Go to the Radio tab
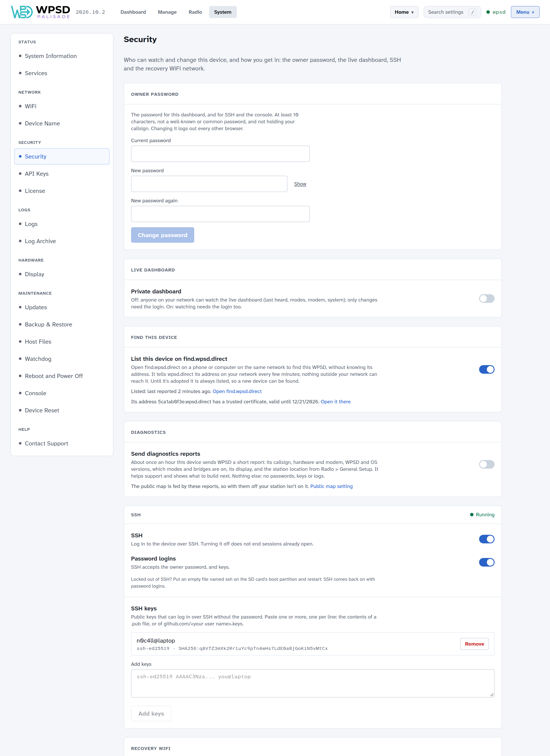This screenshot has width=550, height=756. (195, 12)
